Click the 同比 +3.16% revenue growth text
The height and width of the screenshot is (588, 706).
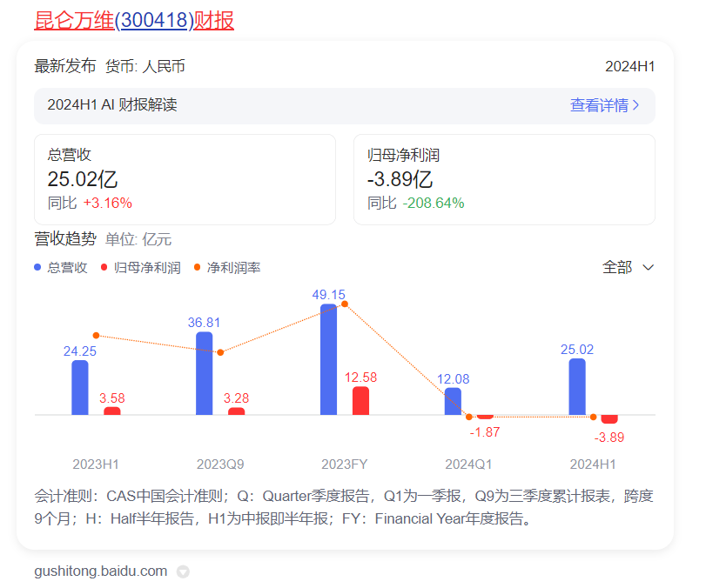pos(90,203)
